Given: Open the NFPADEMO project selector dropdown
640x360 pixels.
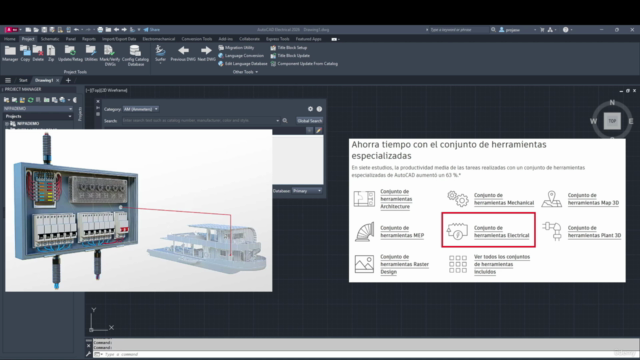Looking at the screenshot, I should (38, 109).
